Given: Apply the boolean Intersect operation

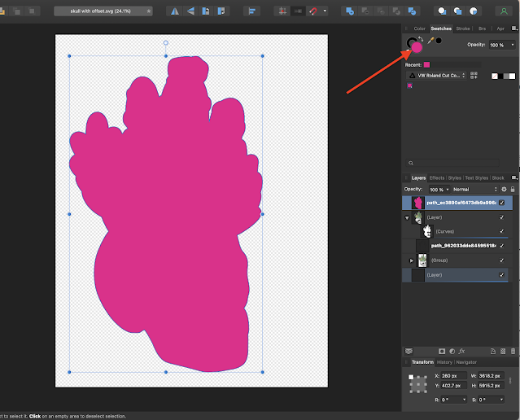Looking at the screenshot, I should click(x=381, y=11).
